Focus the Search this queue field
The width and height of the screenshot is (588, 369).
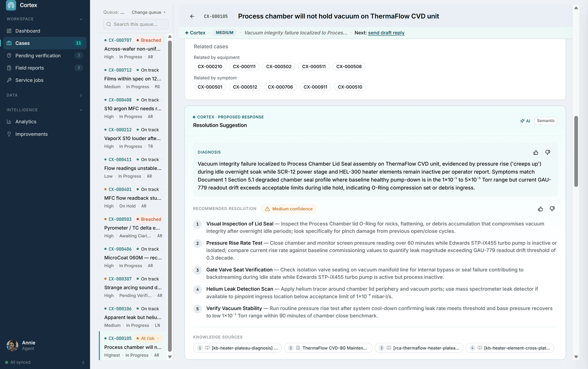pyautogui.click(x=136, y=24)
